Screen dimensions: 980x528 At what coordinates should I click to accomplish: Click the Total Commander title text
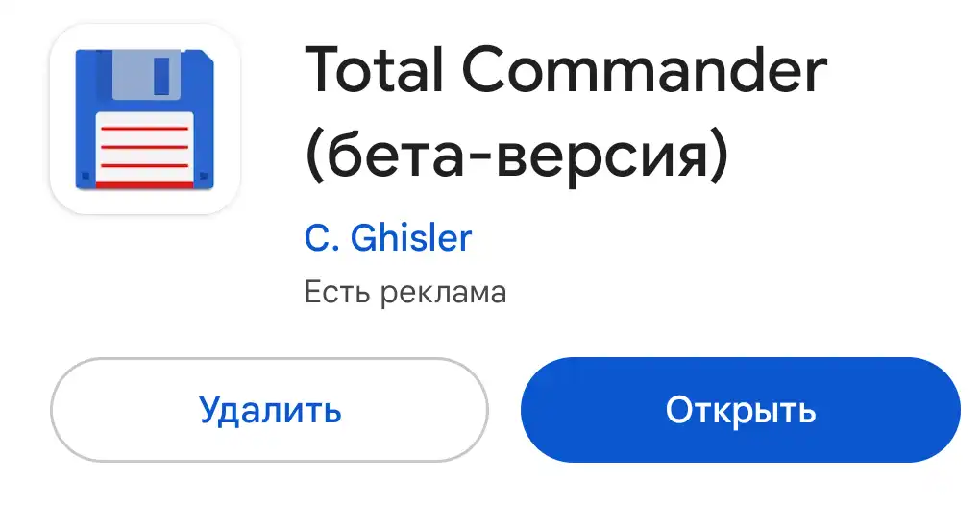tap(566, 70)
